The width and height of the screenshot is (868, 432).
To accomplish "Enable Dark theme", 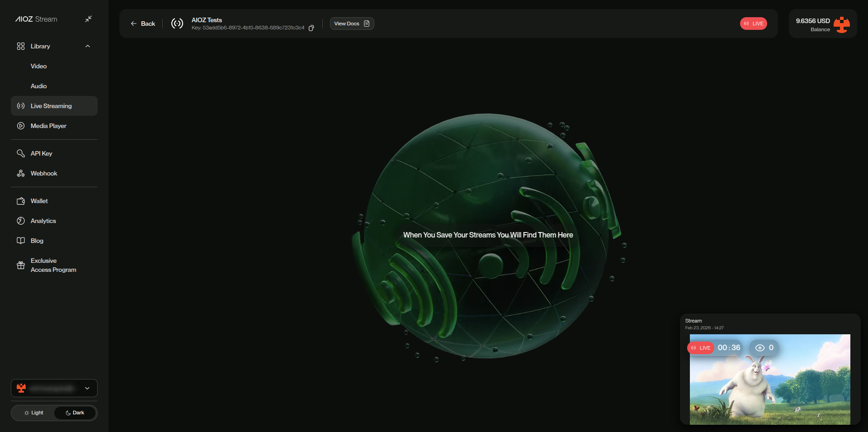I will 75,413.
